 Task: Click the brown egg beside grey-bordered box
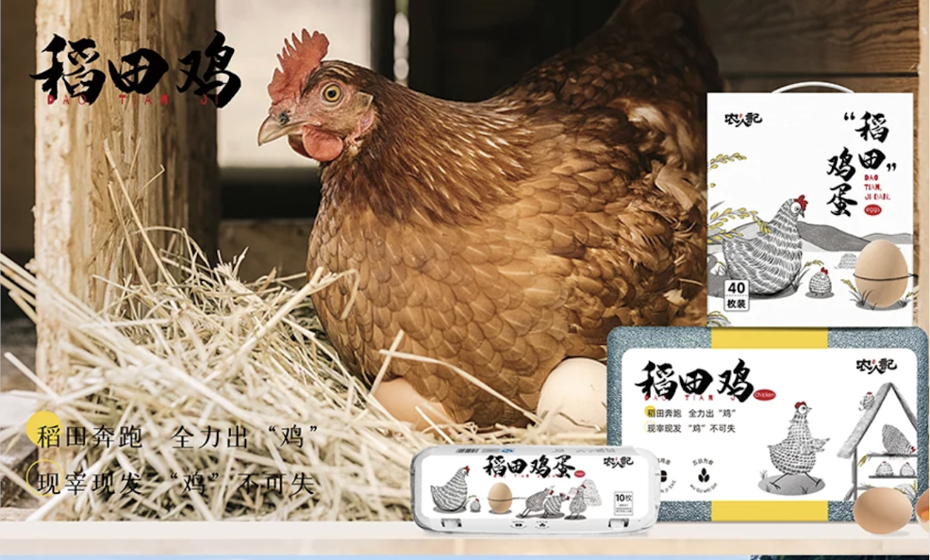point(883,510)
